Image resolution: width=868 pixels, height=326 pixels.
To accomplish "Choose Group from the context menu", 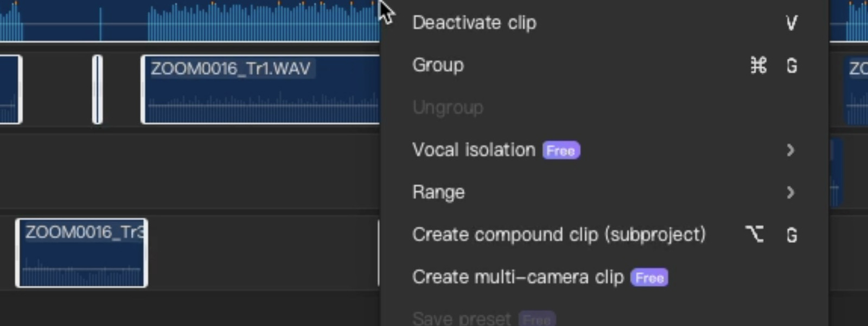I will pyautogui.click(x=437, y=65).
